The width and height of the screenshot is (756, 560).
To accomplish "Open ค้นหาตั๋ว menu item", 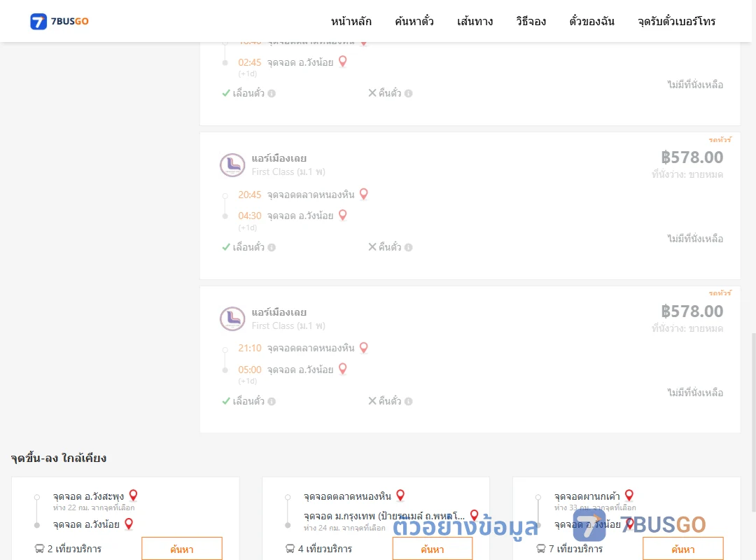I will coord(414,21).
